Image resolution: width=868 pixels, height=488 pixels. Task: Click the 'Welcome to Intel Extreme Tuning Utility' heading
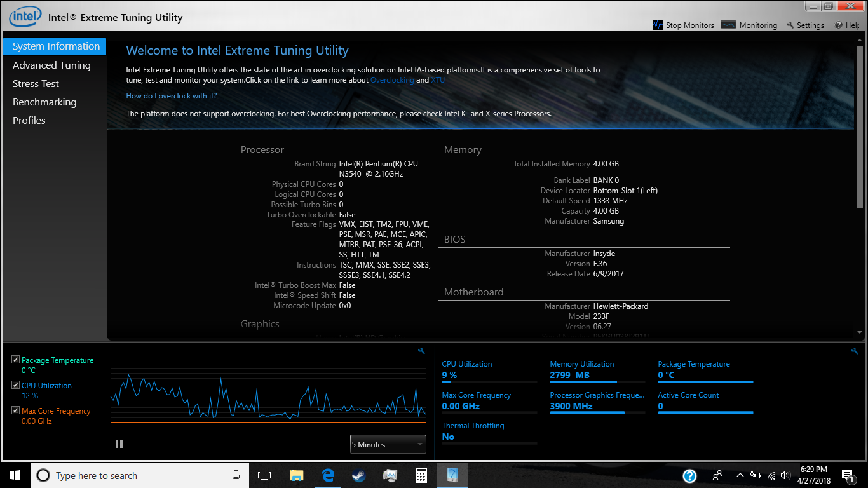pyautogui.click(x=238, y=50)
